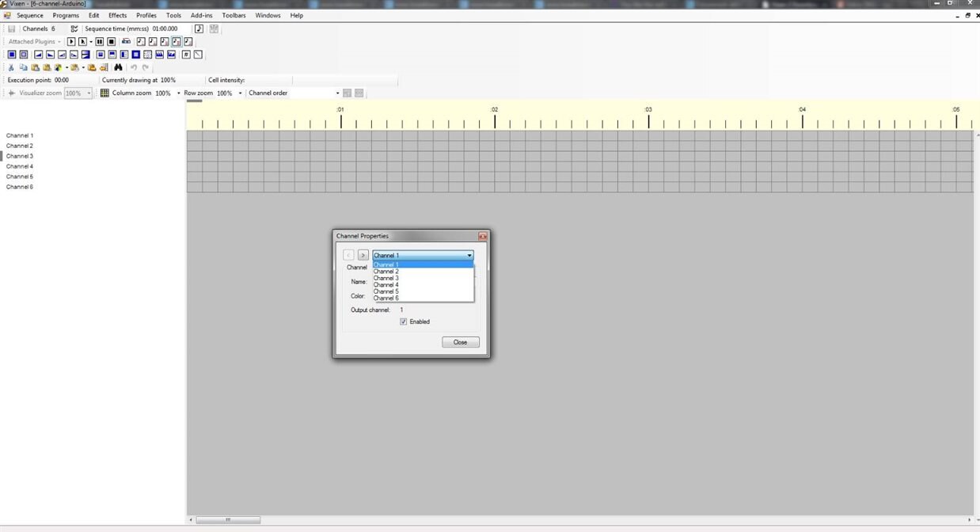Click the Pause playback icon
The width and height of the screenshot is (980, 532).
coord(101,41)
